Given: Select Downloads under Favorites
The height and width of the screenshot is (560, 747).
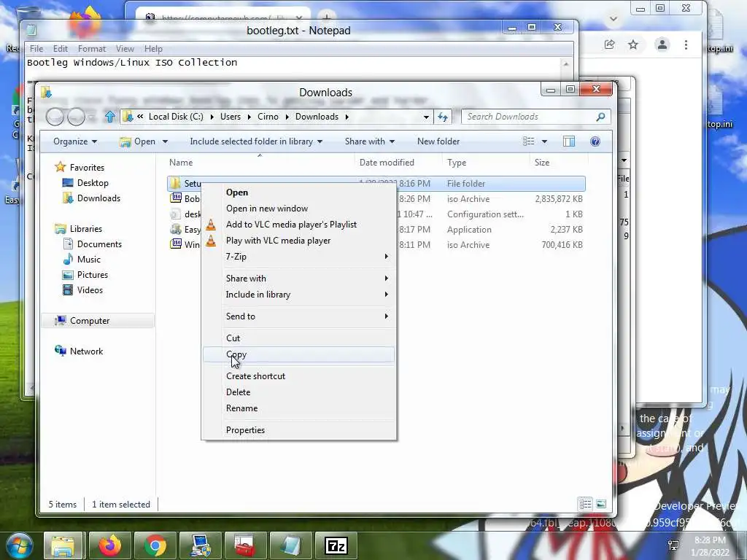Looking at the screenshot, I should point(98,198).
